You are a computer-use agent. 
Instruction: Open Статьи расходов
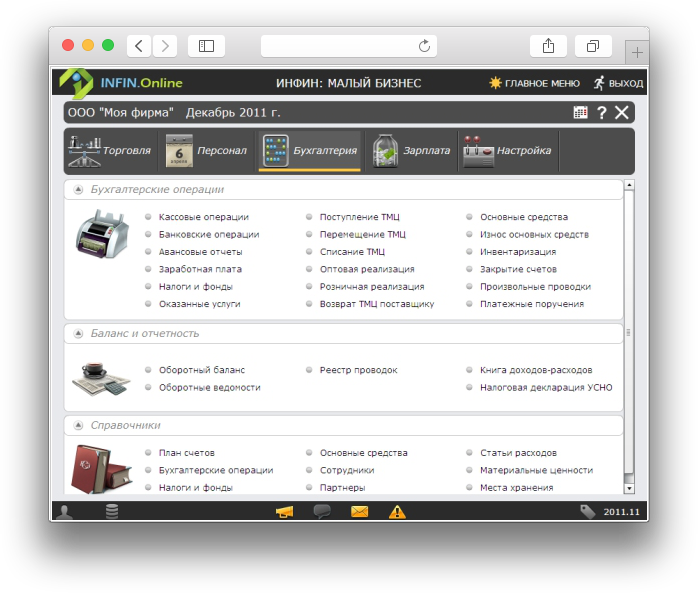coord(518,453)
